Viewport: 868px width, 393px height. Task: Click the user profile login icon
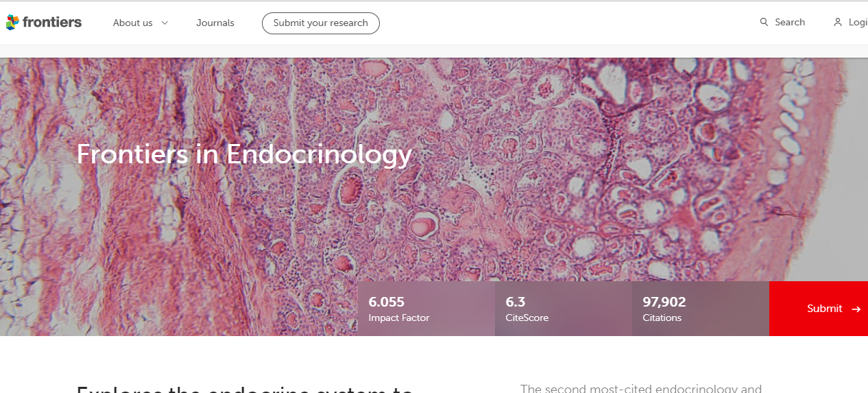point(837,22)
